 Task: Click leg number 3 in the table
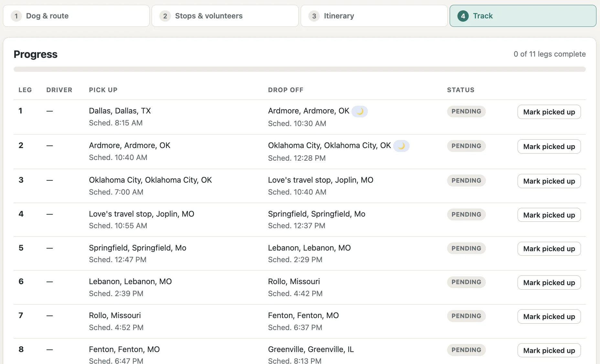(x=21, y=180)
